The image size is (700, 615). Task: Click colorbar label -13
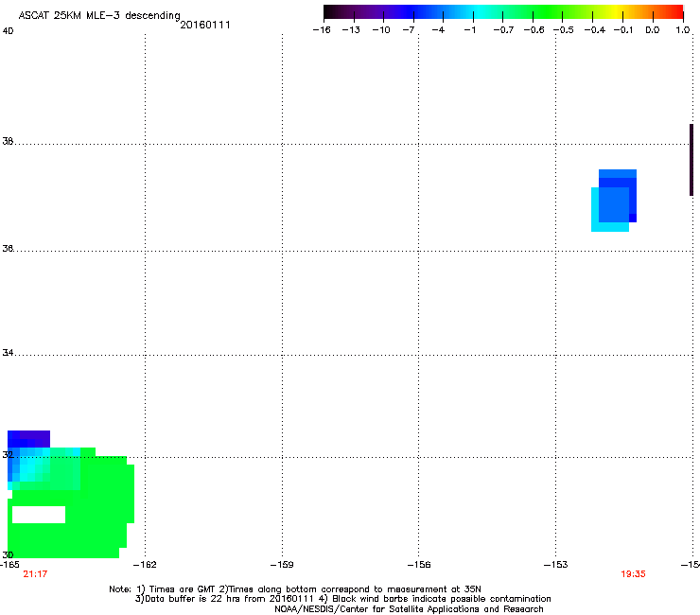(x=351, y=30)
